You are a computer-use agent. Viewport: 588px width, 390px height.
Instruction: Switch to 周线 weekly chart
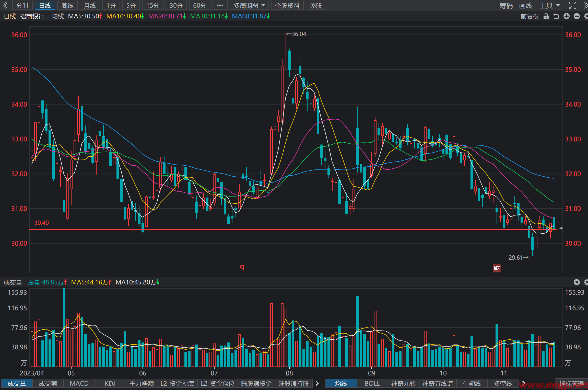67,5
